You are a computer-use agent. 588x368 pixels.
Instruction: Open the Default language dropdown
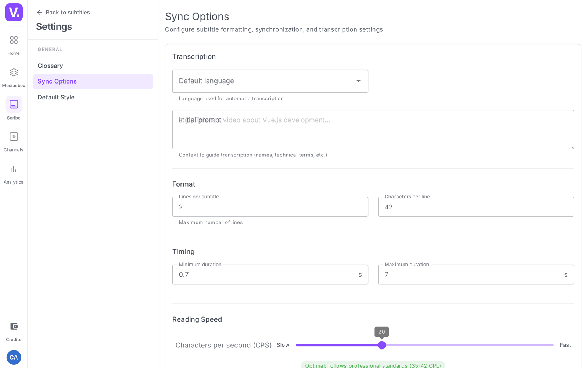click(x=270, y=81)
